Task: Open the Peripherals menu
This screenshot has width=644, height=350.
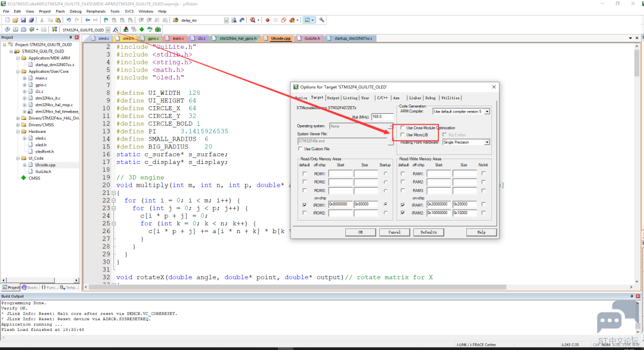Action: 95,11
